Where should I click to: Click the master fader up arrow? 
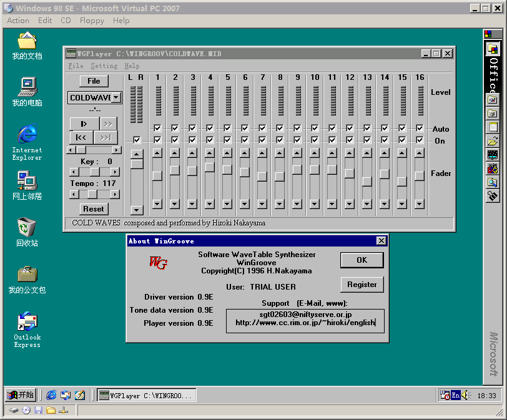137,154
